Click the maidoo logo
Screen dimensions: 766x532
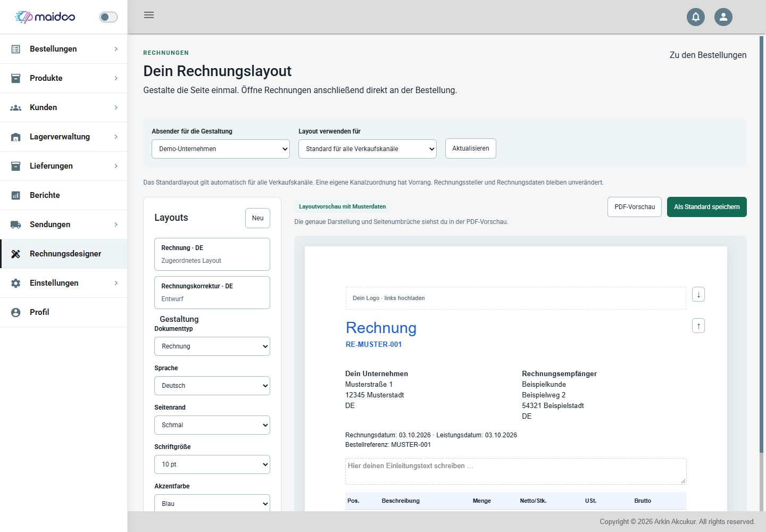click(x=45, y=17)
